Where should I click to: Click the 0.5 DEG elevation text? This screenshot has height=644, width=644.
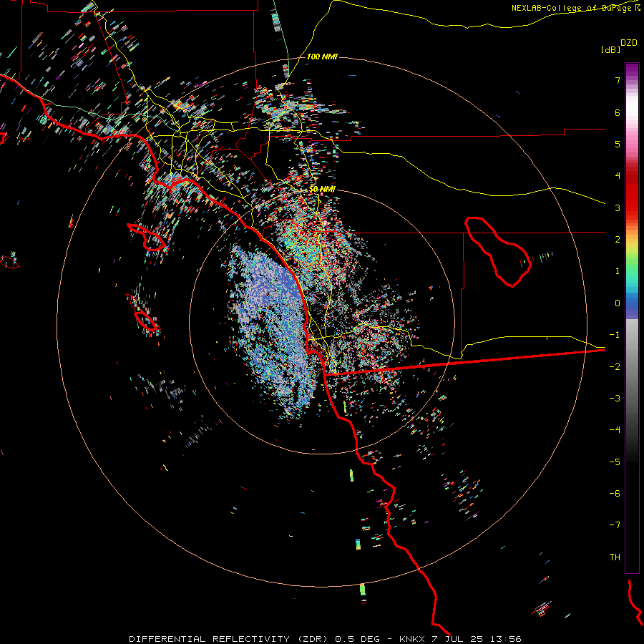click(x=357, y=639)
